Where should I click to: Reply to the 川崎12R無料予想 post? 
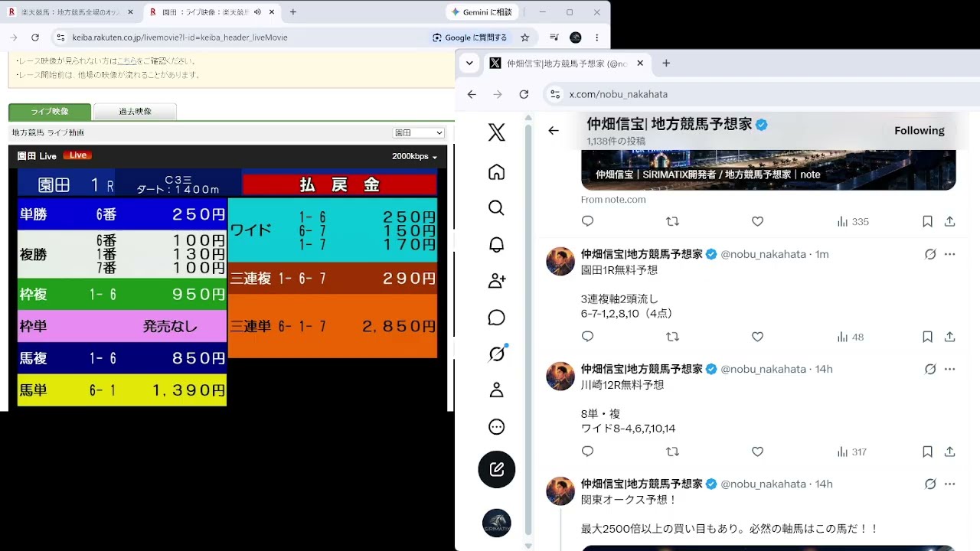[x=587, y=452]
